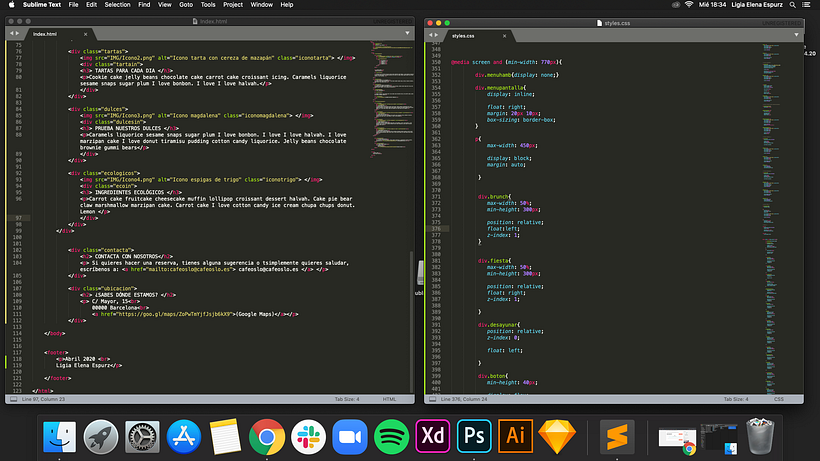Go to previous tab arrow in index.html window
This screenshot has width=820, height=461.
click(12, 33)
